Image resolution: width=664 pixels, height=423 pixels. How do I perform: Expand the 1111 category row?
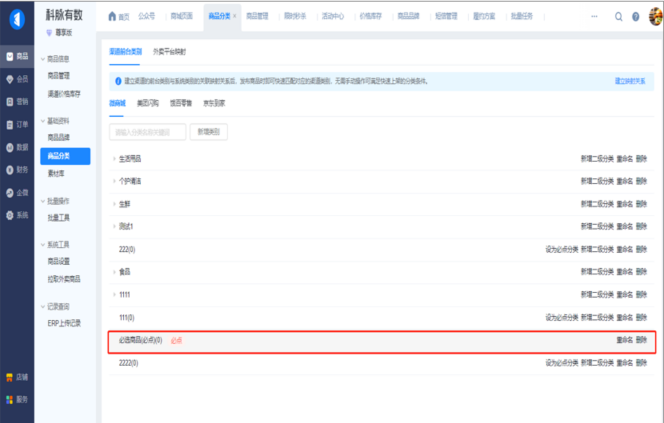114,295
